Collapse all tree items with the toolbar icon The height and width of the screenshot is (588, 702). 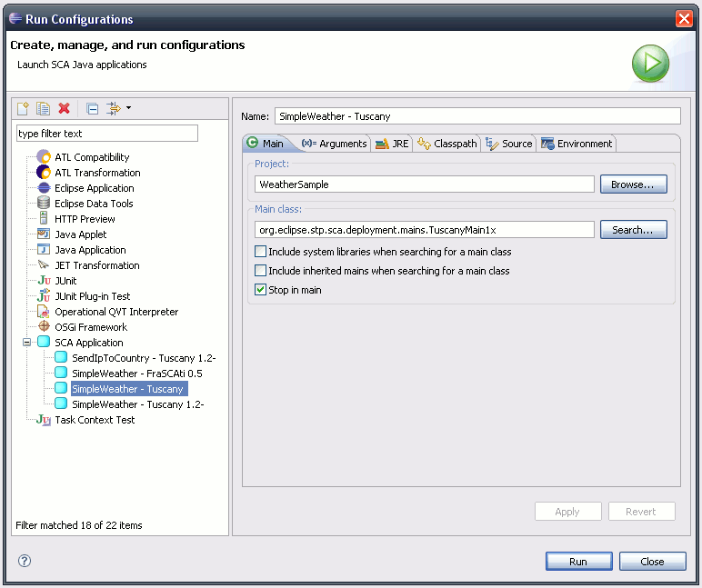92,109
